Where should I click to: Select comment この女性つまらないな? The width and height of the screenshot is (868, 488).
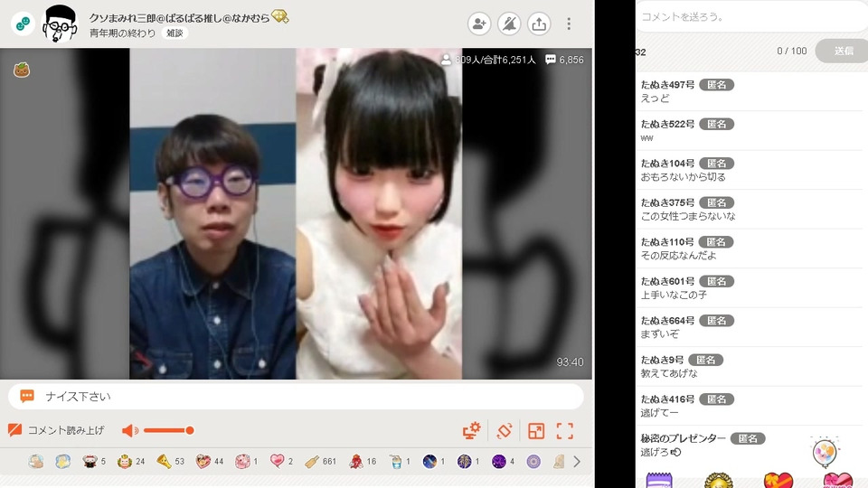click(688, 216)
